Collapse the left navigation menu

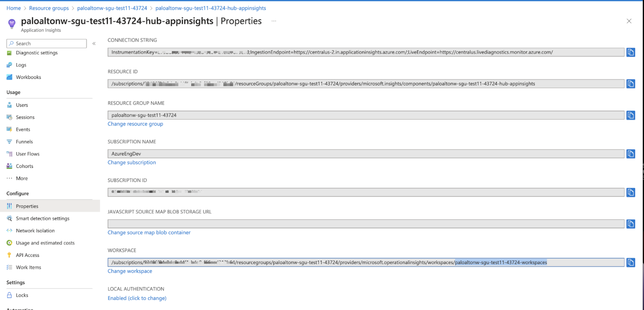[x=94, y=43]
